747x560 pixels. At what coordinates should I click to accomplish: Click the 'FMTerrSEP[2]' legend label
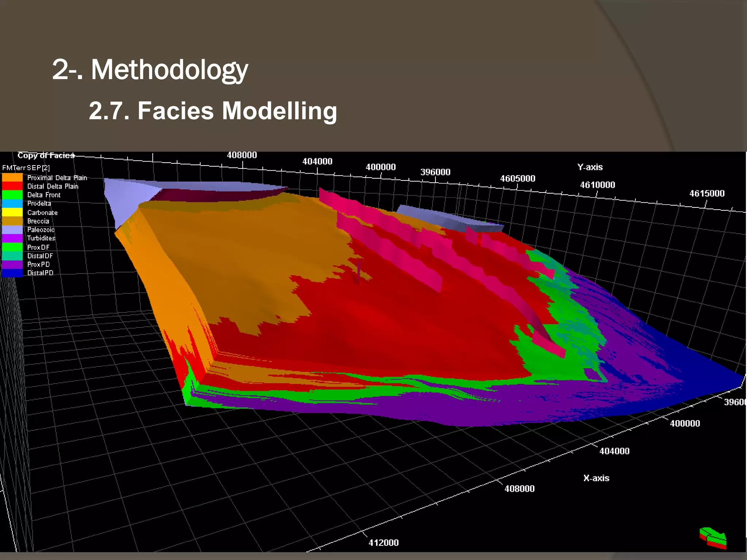coord(26,168)
